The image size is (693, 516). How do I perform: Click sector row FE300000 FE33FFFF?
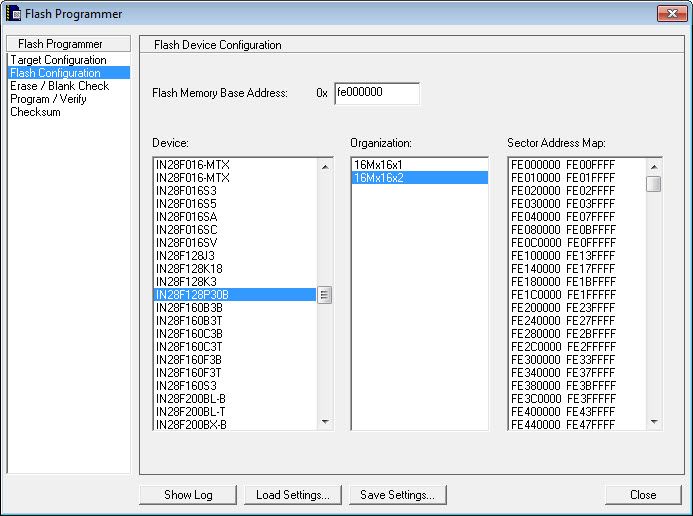click(x=577, y=360)
